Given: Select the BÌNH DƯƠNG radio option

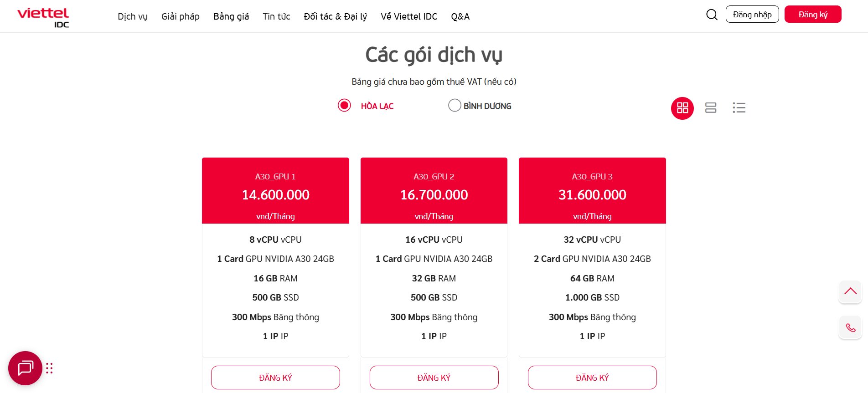Looking at the screenshot, I should point(455,106).
